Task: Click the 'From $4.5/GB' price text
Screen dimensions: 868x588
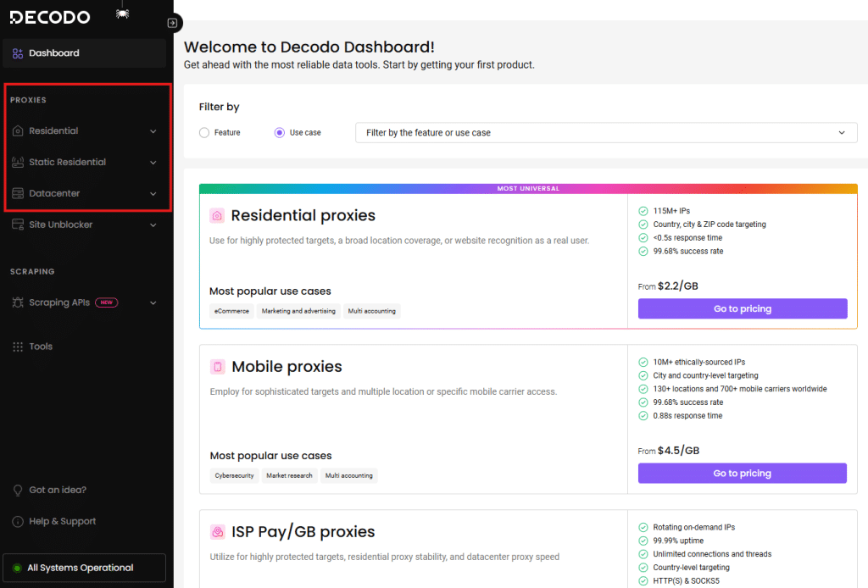Action: pyautogui.click(x=669, y=451)
